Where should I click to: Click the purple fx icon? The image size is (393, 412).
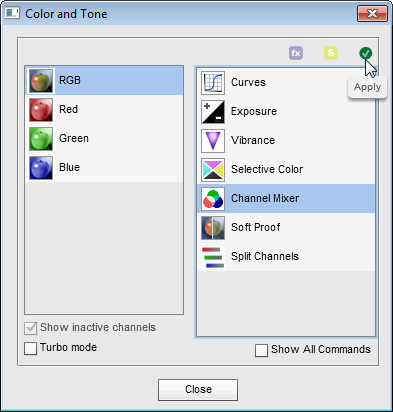click(x=296, y=53)
